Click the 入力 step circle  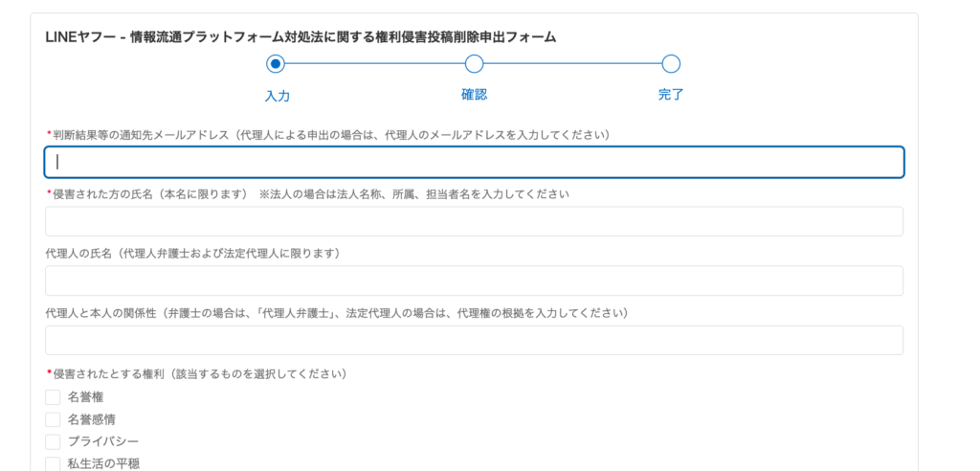tap(275, 64)
